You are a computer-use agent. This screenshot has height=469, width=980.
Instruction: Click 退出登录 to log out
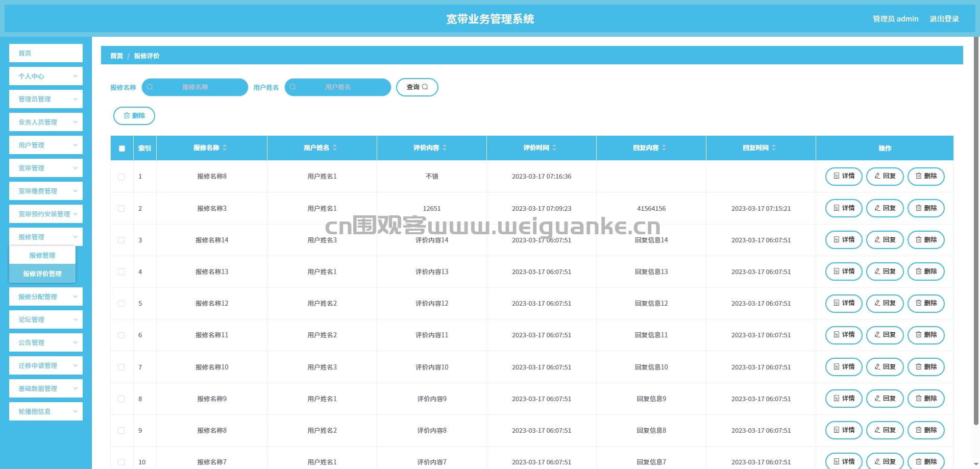944,19
